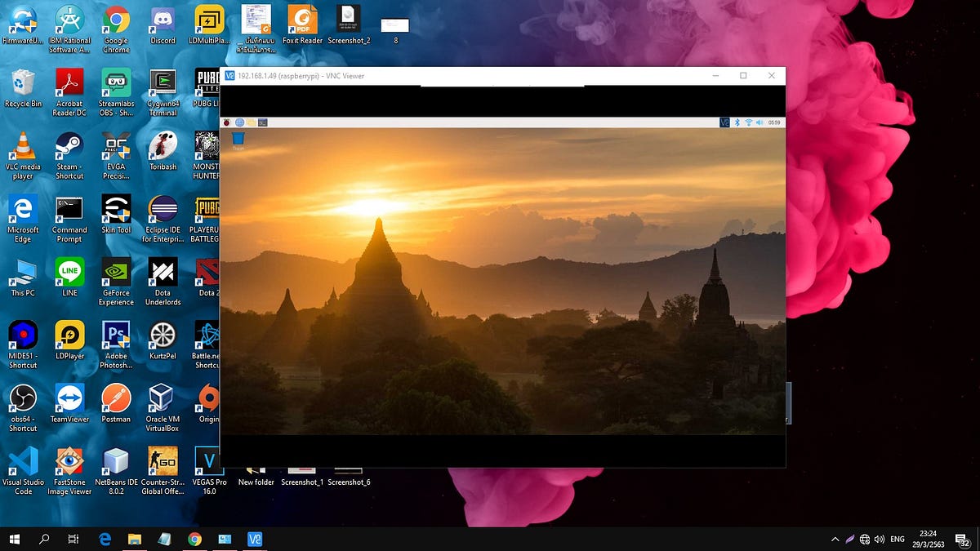Select the NetBeans IDE 8.0.2 shortcut
This screenshot has width=980, height=551.
(116, 471)
